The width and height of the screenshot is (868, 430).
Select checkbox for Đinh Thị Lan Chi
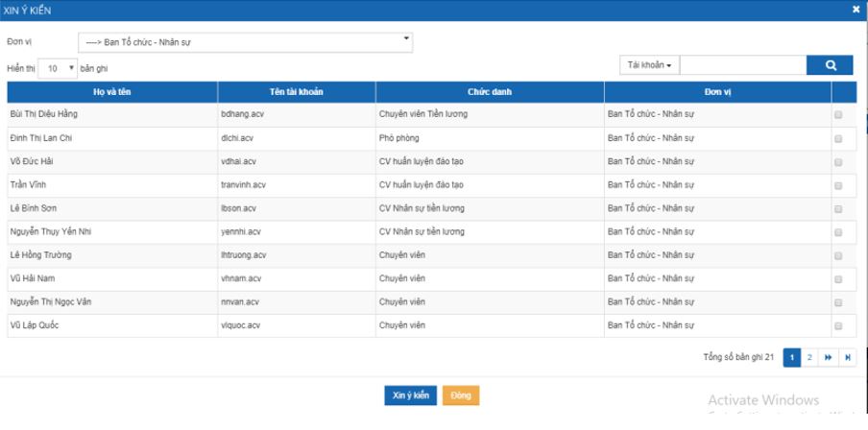tap(838, 138)
